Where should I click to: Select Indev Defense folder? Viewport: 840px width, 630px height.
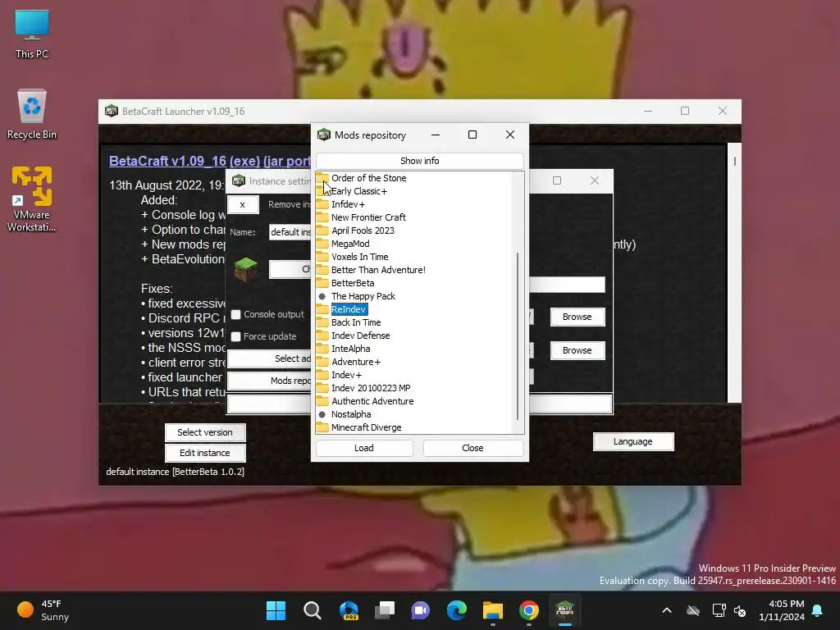pos(361,336)
